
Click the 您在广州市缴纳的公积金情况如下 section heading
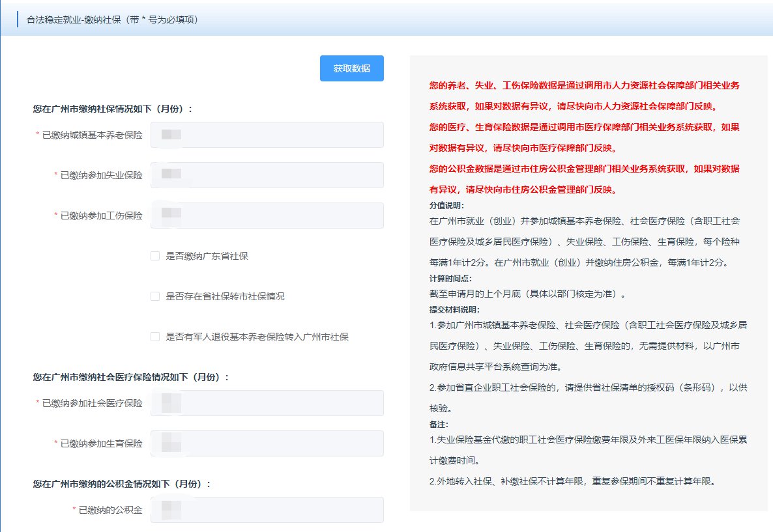click(122, 484)
